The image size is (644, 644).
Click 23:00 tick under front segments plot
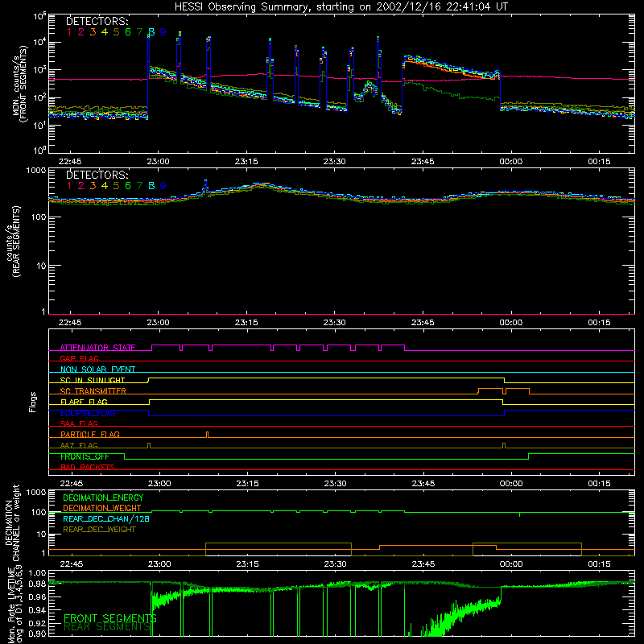158,162
